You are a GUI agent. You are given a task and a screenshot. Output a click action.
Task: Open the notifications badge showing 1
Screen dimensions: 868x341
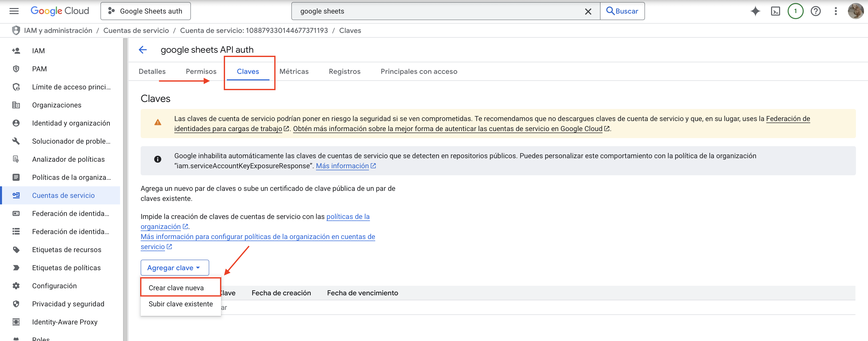coord(795,11)
